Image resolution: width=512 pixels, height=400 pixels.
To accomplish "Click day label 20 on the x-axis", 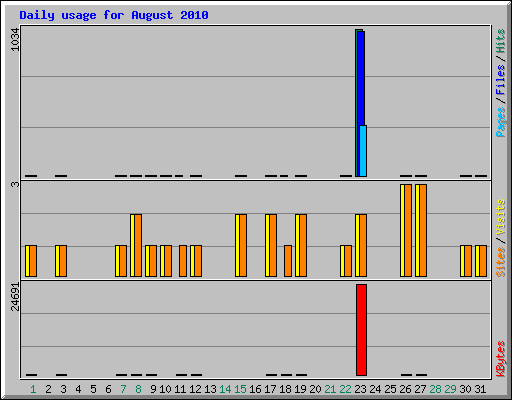I will click(315, 389).
